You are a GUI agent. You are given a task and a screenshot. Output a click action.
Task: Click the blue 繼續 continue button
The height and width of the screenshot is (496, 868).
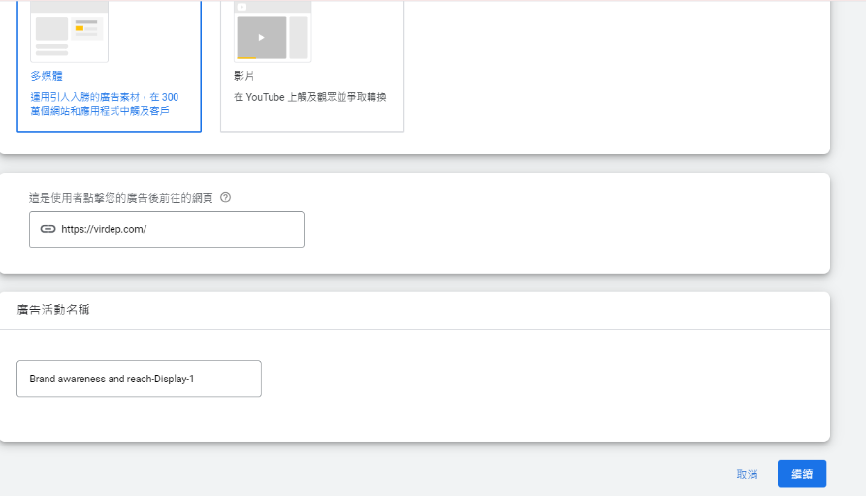pyautogui.click(x=802, y=474)
